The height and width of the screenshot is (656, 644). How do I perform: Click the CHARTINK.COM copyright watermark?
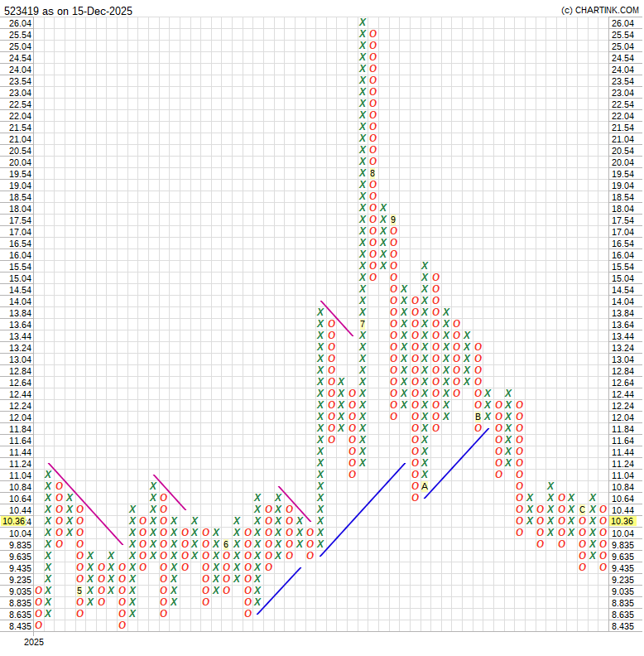pos(599,10)
